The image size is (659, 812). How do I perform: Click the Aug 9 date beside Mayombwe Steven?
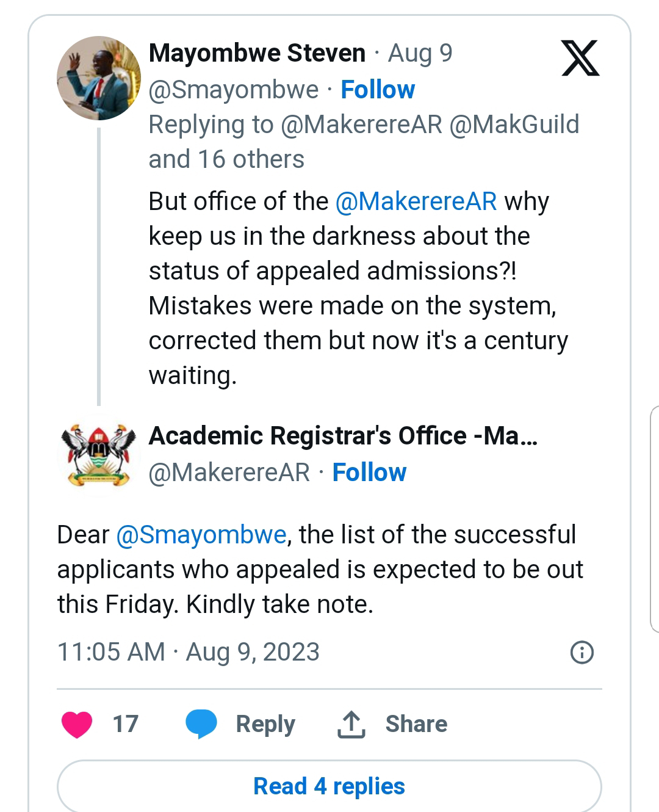[420, 53]
